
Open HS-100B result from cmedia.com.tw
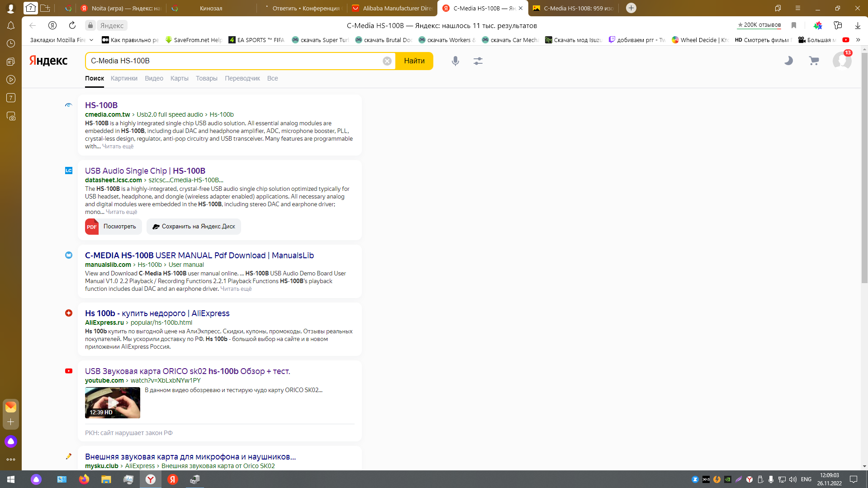pos(101,105)
